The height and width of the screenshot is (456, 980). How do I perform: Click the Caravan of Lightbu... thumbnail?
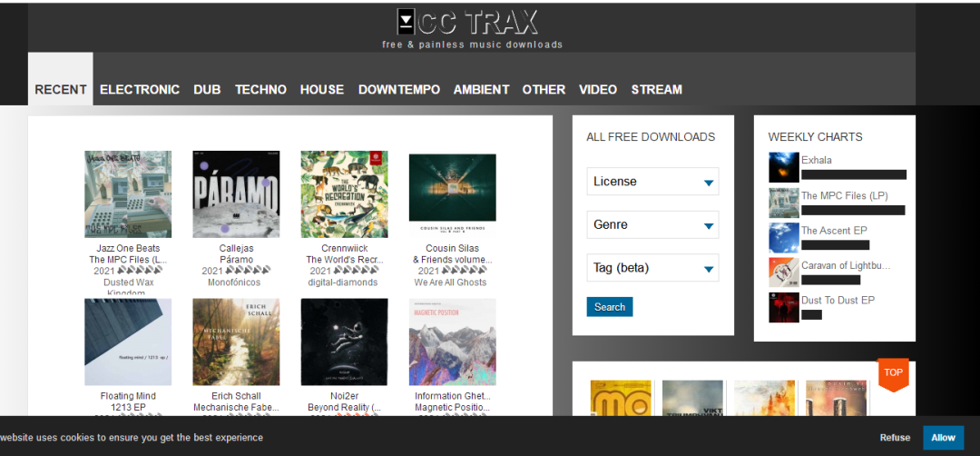[x=784, y=273]
